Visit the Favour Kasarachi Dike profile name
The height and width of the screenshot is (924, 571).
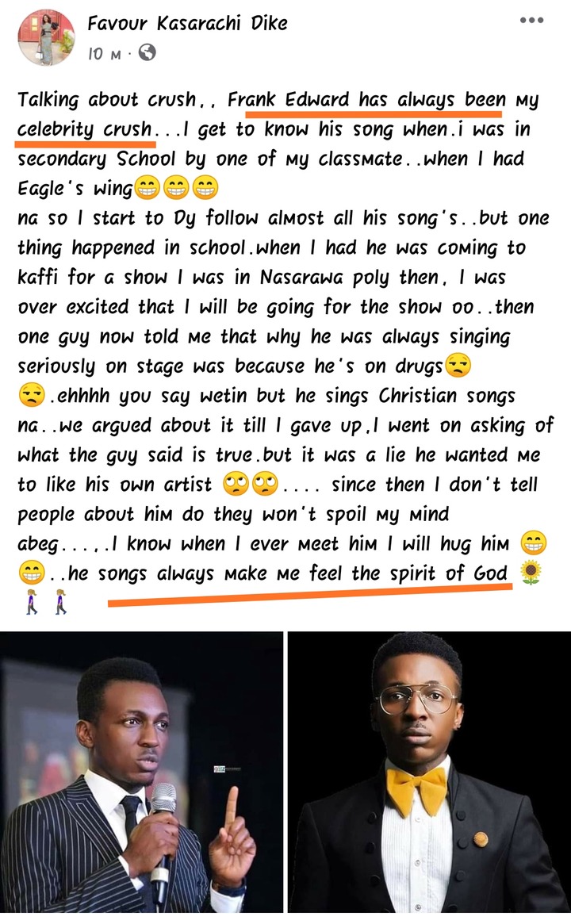point(187,23)
